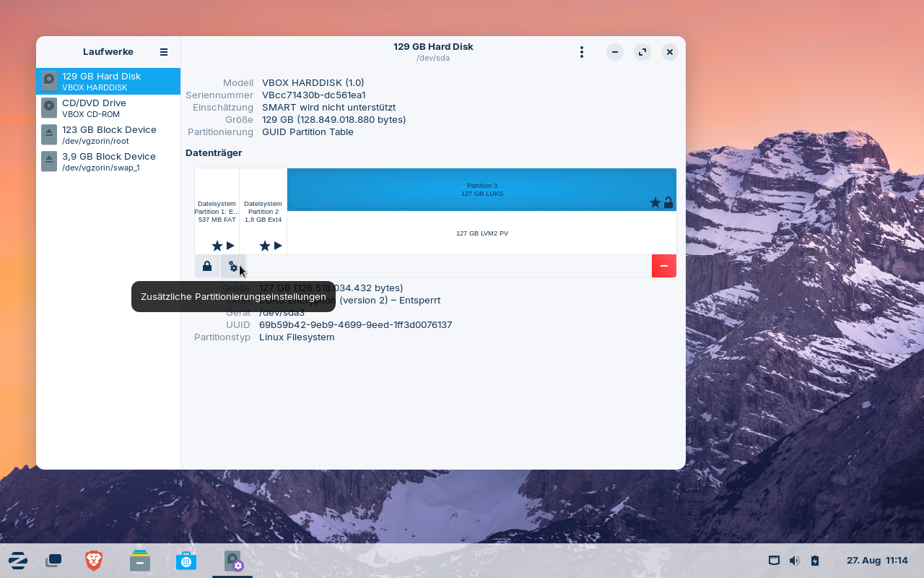Open the network status tray icon
The height and width of the screenshot is (578, 924).
tap(774, 561)
